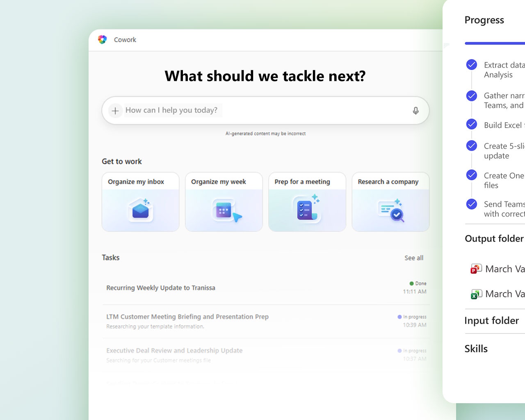The width and height of the screenshot is (525, 420).
Task: Click the Cowork colorful logo icon
Action: 102,39
